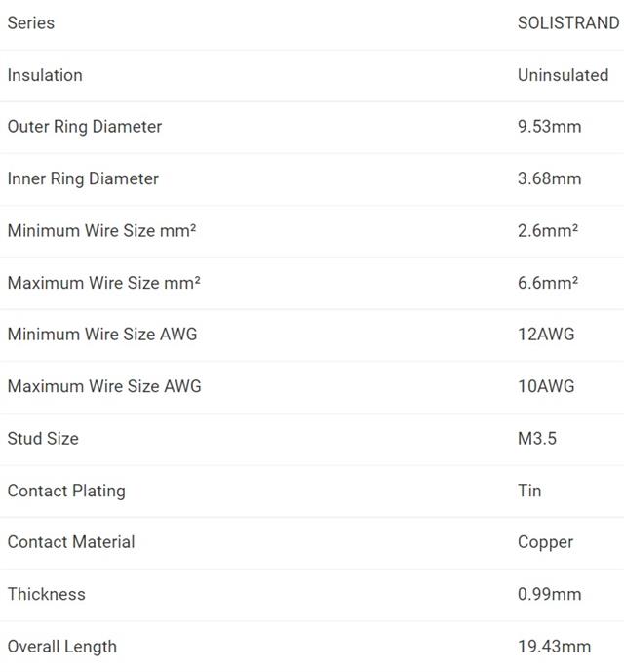This screenshot has width=624, height=672.
Task: Select the 0.99mm thickness value
Action: point(550,594)
